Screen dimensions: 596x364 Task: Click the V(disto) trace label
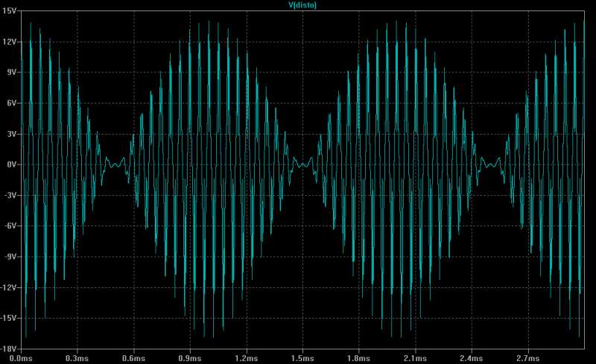coord(302,5)
